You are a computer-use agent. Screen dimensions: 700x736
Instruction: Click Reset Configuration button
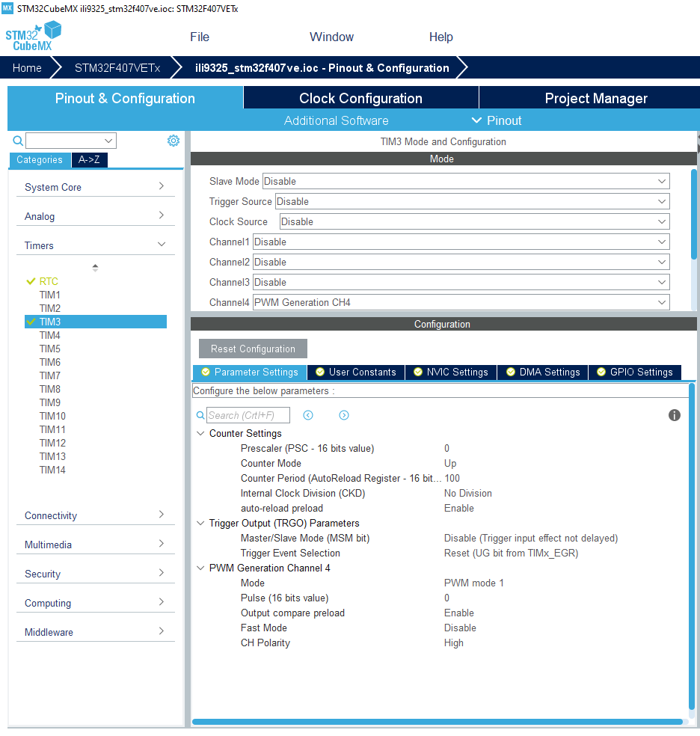(253, 349)
